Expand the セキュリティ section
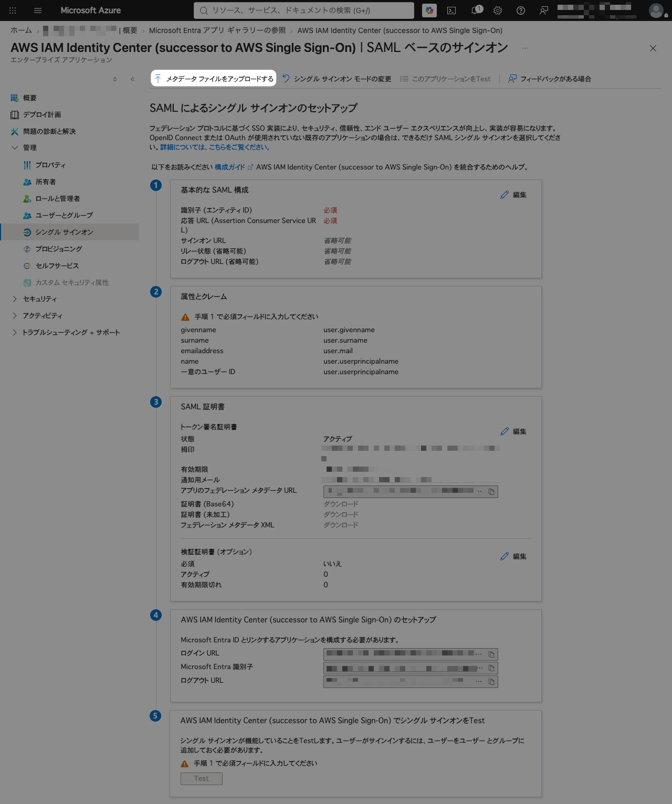The height and width of the screenshot is (804, 672). 15,299
